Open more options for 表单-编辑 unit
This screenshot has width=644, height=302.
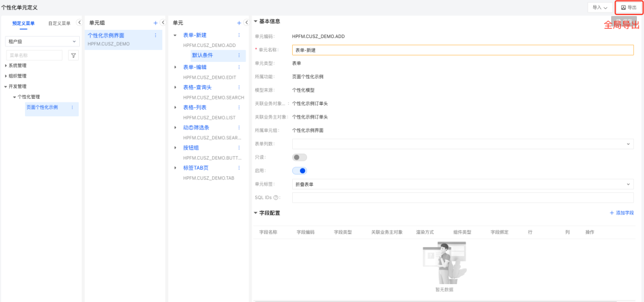coord(239,67)
